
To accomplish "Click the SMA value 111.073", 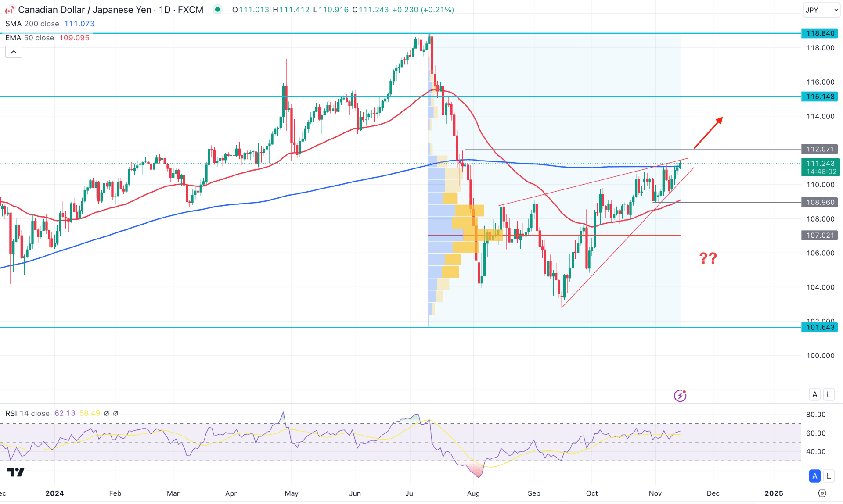I will coord(79,24).
